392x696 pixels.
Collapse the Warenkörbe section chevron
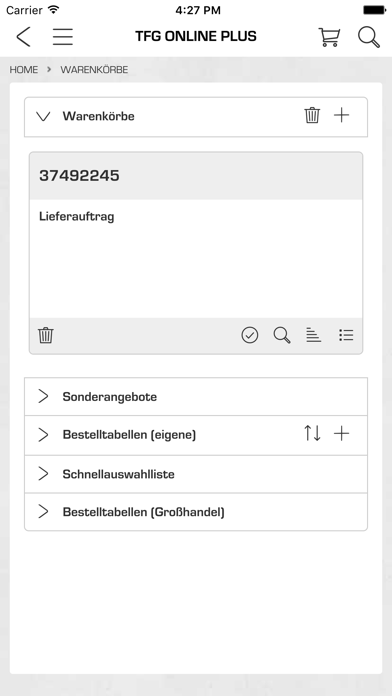tap(43, 116)
